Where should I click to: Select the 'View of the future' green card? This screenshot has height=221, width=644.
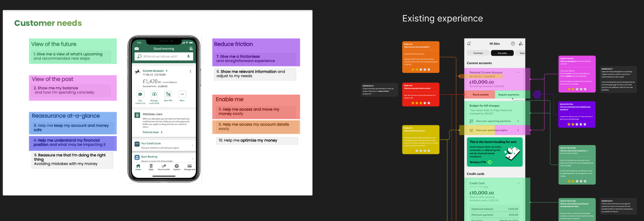click(x=73, y=51)
